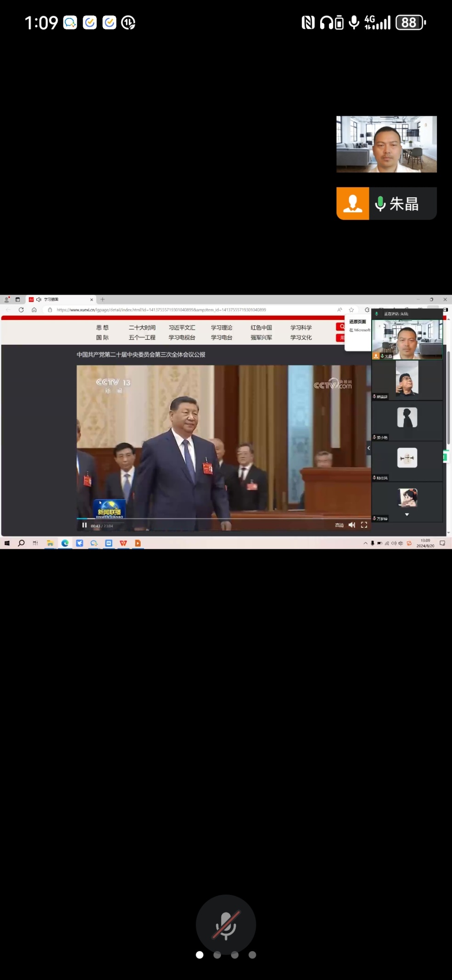Pause the video with the pause icon

85,525
